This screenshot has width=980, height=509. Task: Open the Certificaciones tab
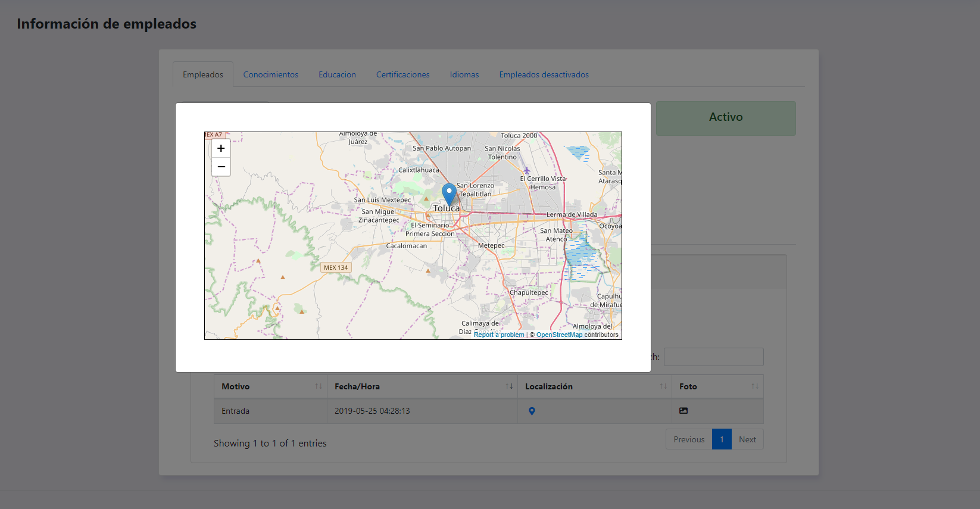click(402, 74)
